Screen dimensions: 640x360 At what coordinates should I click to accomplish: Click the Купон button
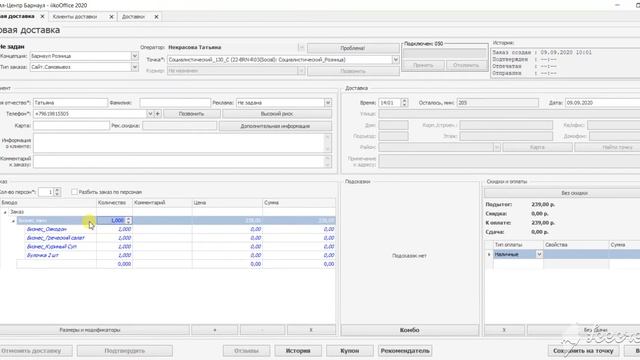[x=349, y=351]
